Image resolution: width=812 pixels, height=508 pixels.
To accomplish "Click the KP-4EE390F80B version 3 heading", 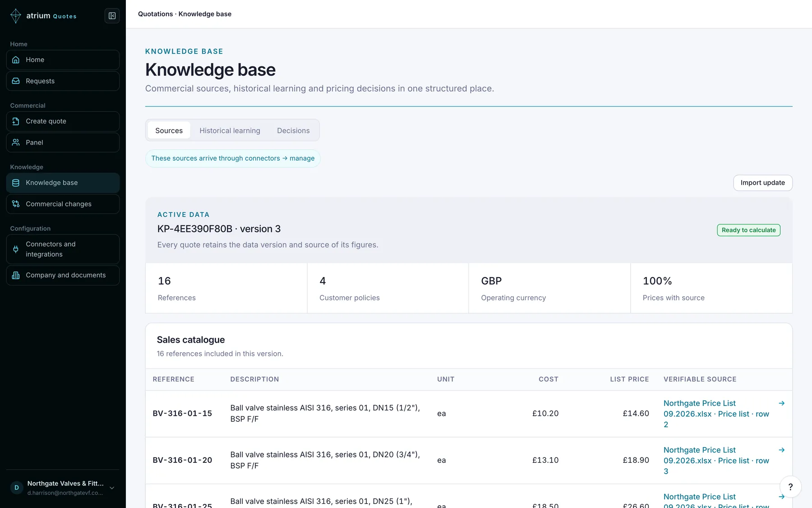I will tap(219, 229).
